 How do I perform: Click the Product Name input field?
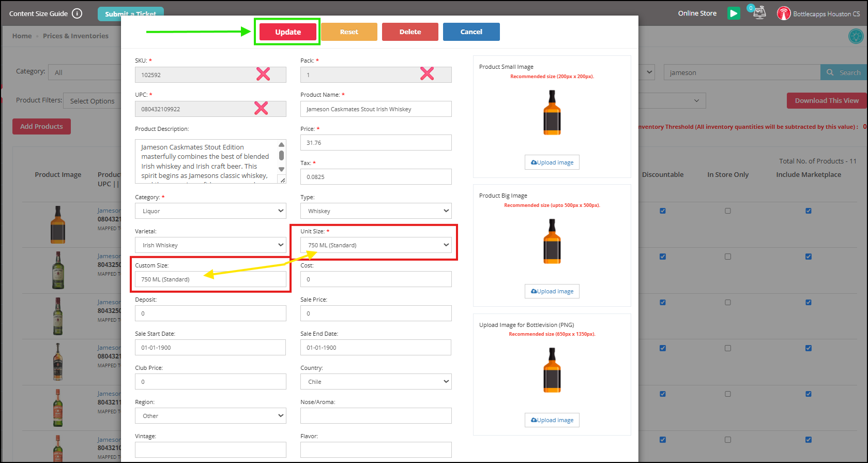tap(376, 109)
